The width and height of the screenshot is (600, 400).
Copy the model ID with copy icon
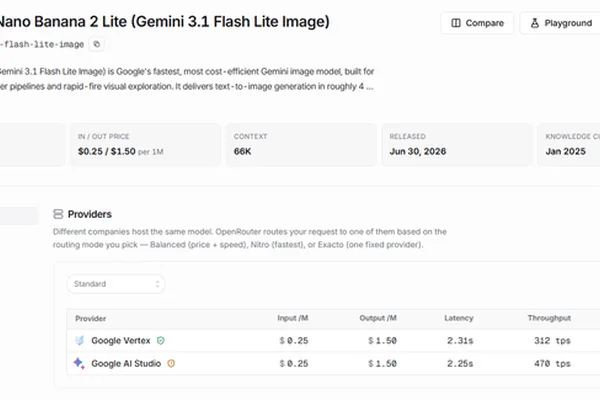[x=97, y=44]
